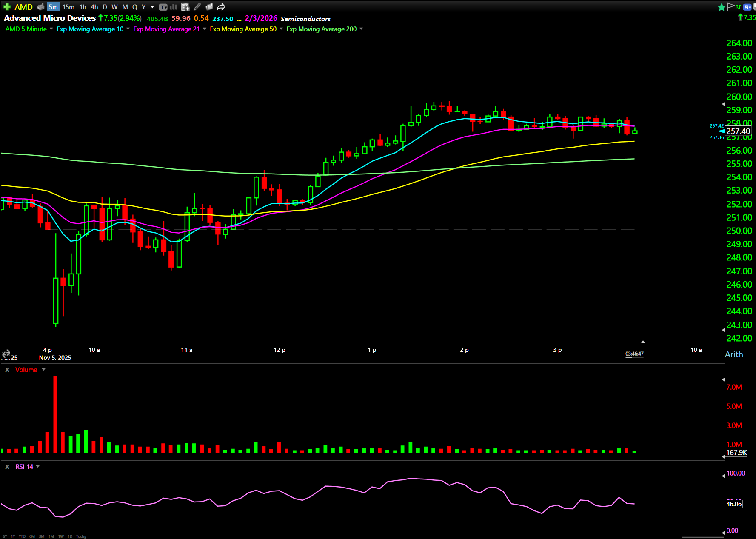Click the pencil drawing tools icon

point(197,7)
